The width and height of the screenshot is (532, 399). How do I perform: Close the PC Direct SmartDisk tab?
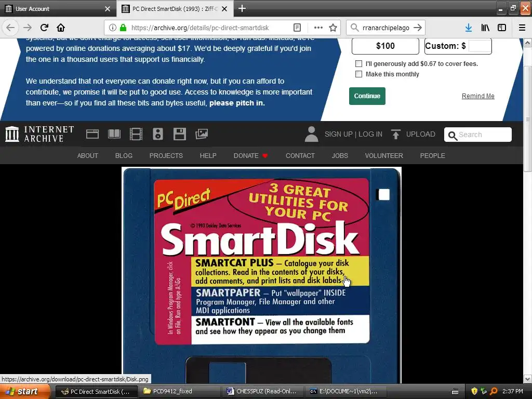(x=224, y=9)
